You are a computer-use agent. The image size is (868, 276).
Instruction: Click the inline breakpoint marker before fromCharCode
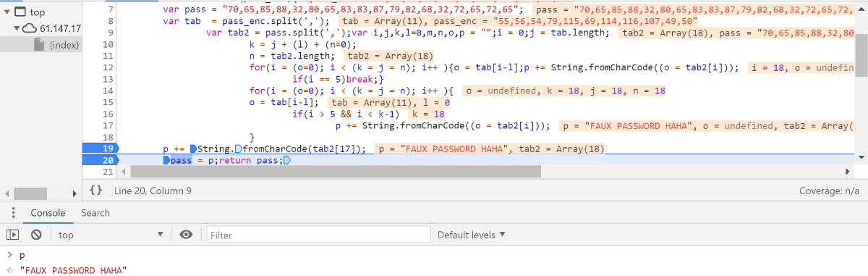pos(239,149)
